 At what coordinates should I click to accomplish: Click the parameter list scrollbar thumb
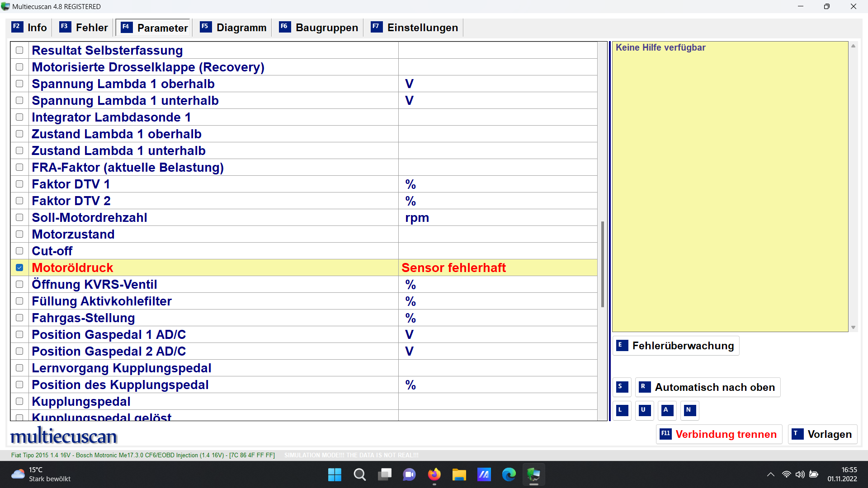(602, 264)
